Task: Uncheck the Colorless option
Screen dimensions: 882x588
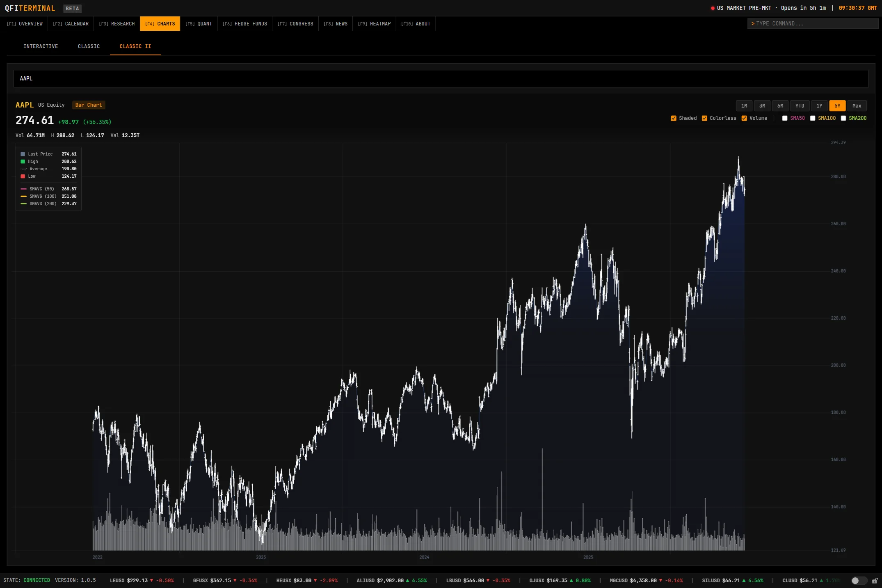Action: 704,118
